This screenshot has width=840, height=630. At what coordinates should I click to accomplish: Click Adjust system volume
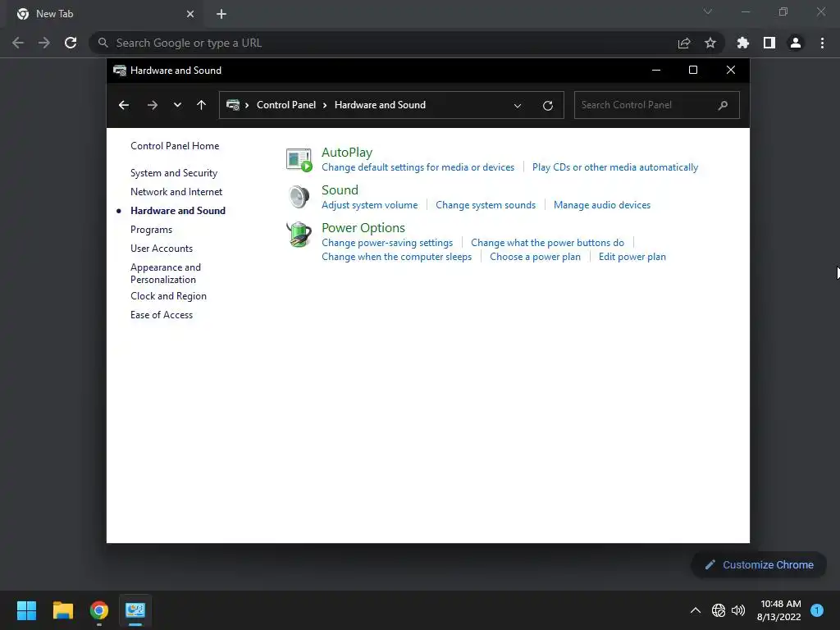tap(370, 205)
